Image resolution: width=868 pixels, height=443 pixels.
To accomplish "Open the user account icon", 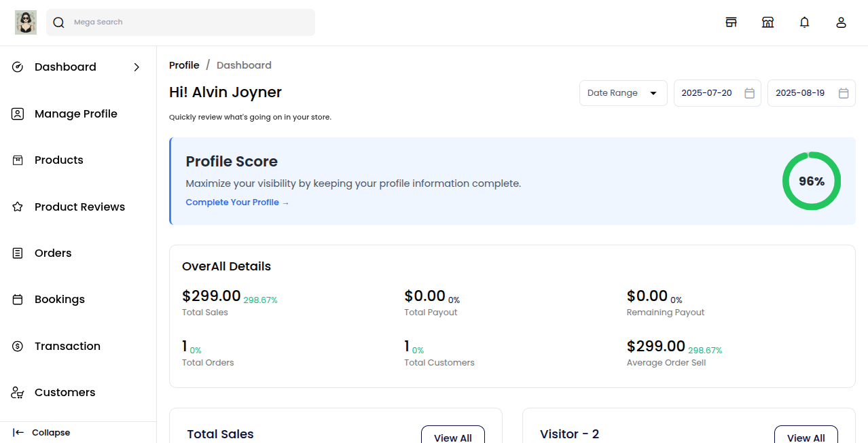I will click(x=841, y=22).
